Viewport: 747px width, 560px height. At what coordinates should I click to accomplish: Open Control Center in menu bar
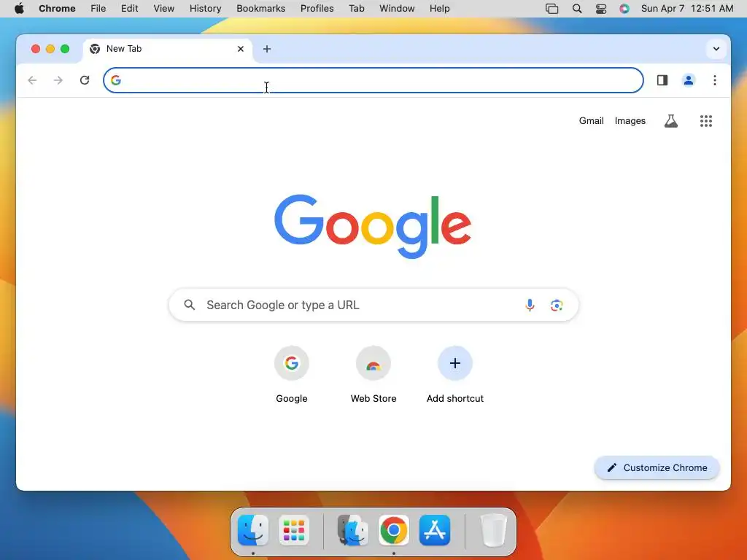601,9
